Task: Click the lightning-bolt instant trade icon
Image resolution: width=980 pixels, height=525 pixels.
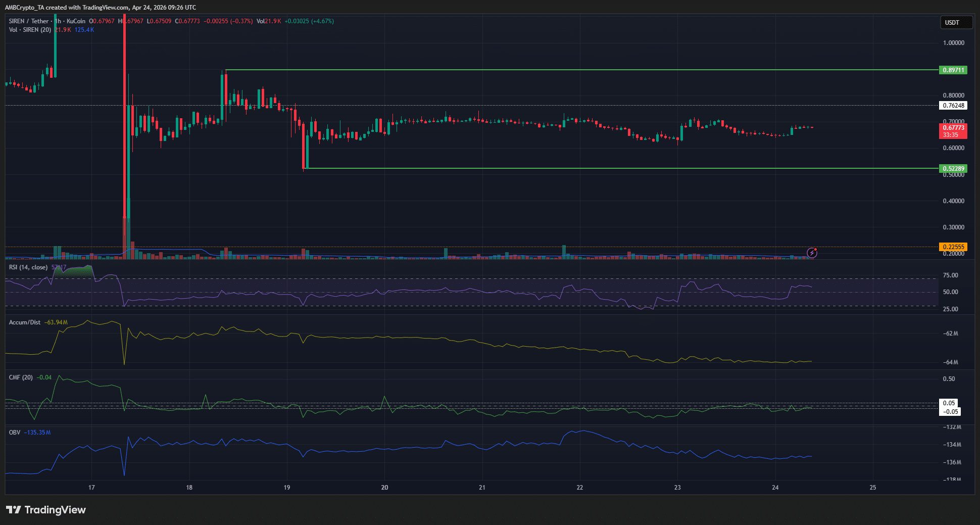Action: click(x=812, y=253)
